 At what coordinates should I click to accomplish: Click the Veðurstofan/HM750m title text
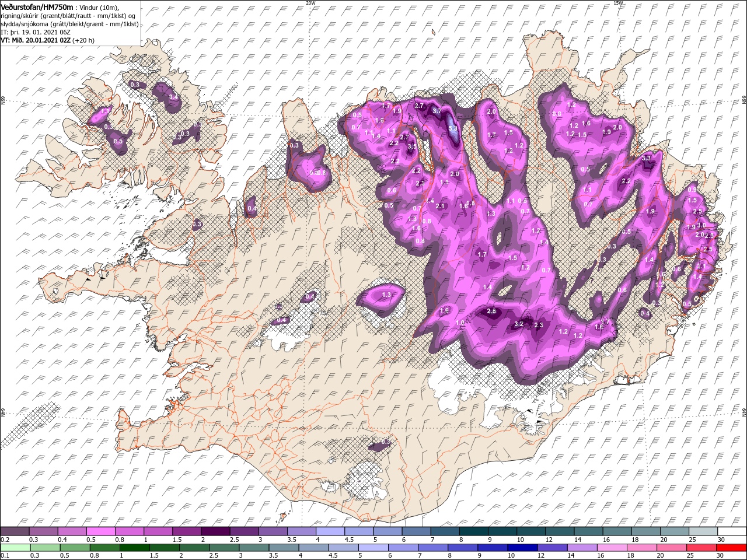tap(37, 8)
